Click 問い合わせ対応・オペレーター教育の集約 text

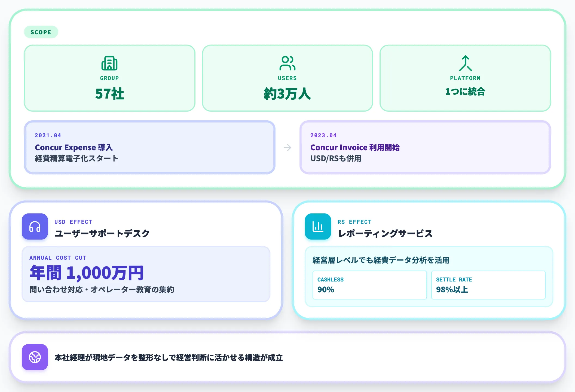click(x=102, y=289)
